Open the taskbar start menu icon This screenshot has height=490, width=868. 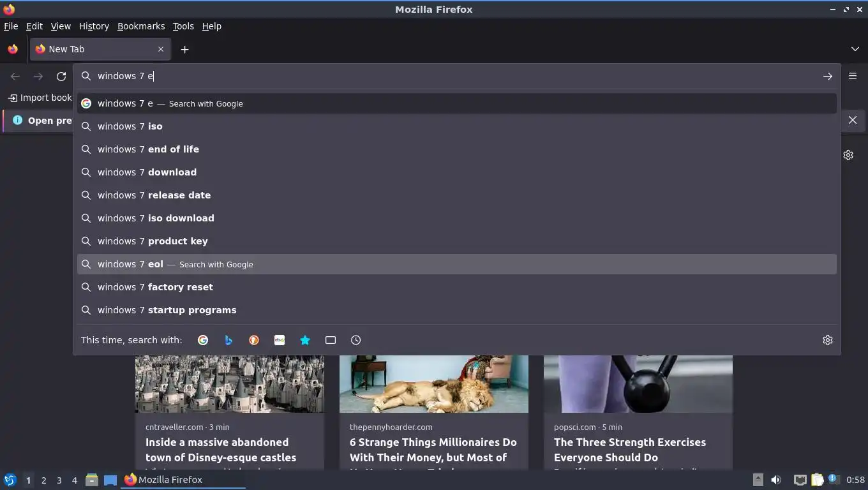[x=10, y=480]
